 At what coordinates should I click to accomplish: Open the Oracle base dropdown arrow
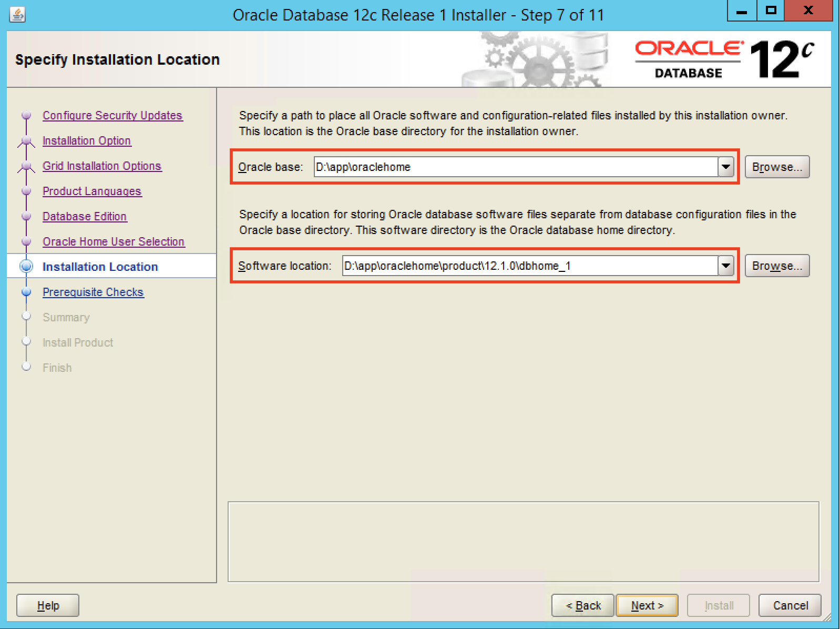726,167
